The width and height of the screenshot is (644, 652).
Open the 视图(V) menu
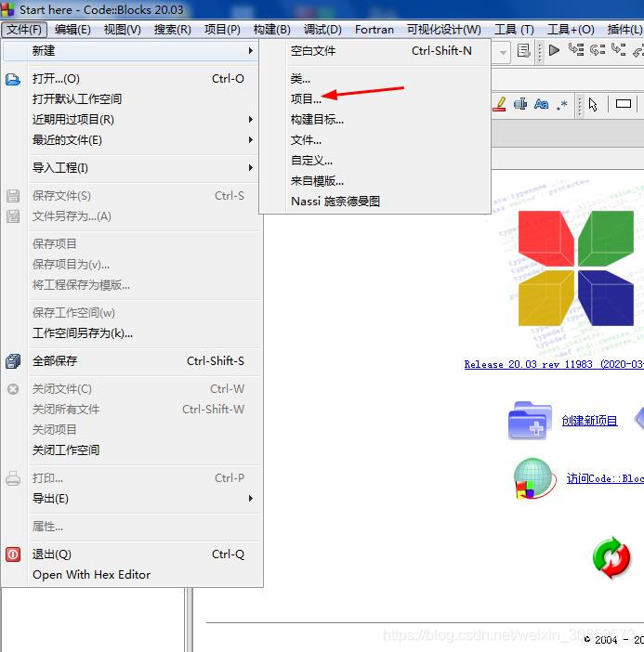click(x=123, y=30)
